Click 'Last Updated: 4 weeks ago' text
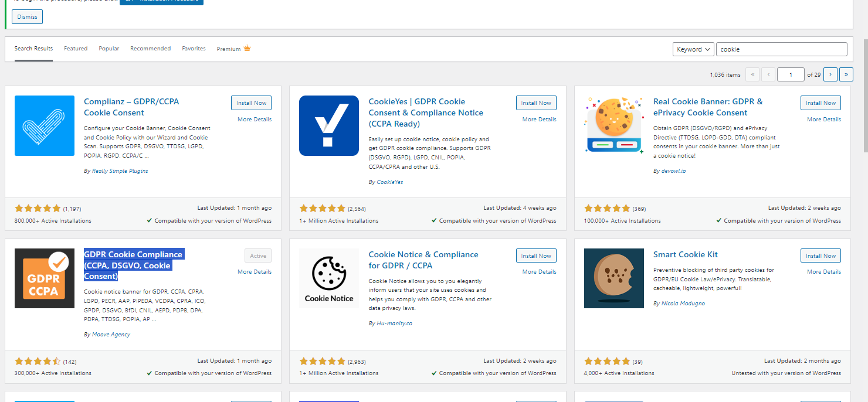The height and width of the screenshot is (402, 868). coord(520,208)
